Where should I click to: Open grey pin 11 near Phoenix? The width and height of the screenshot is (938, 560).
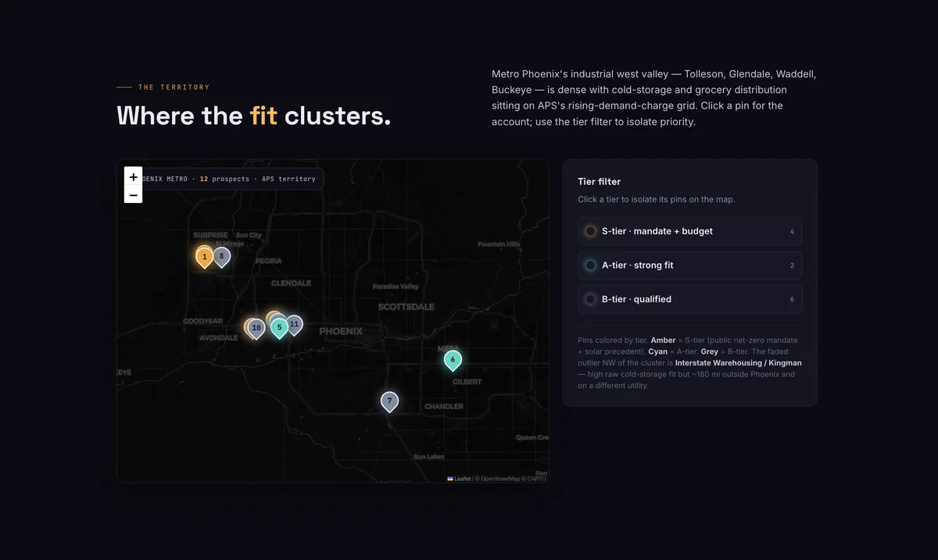pyautogui.click(x=294, y=324)
